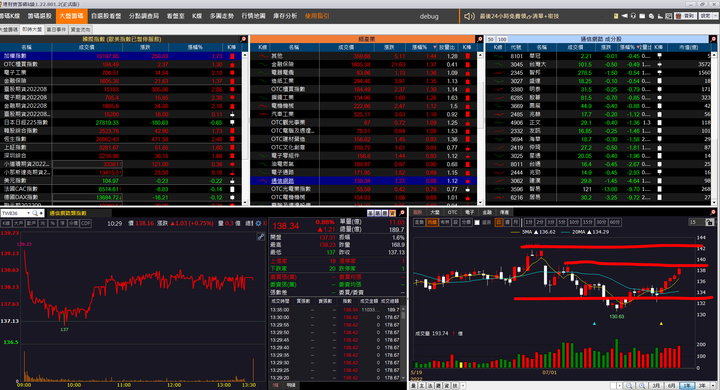Screen dimensions: 720x390
Task: Select the 50 constituents button
Action: pos(491,40)
